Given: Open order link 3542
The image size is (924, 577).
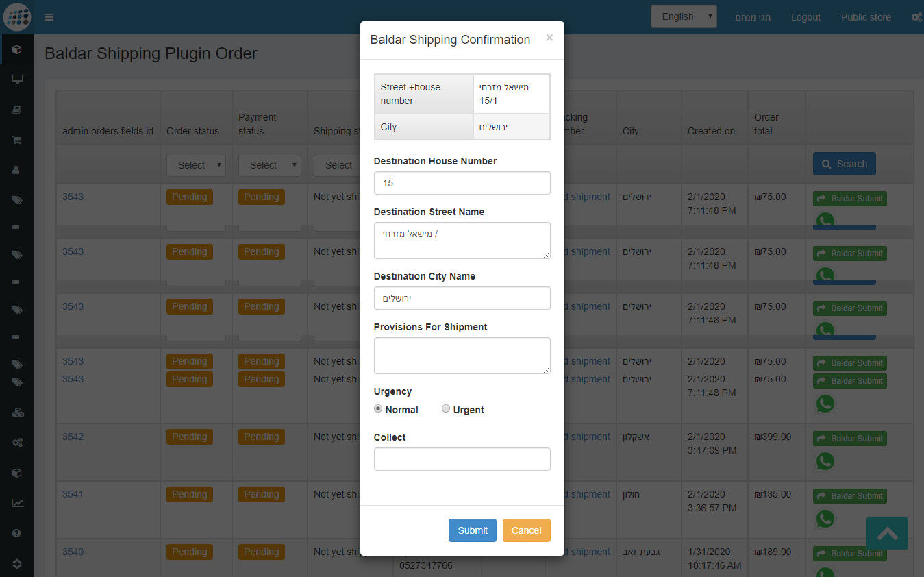Looking at the screenshot, I should [x=73, y=437].
